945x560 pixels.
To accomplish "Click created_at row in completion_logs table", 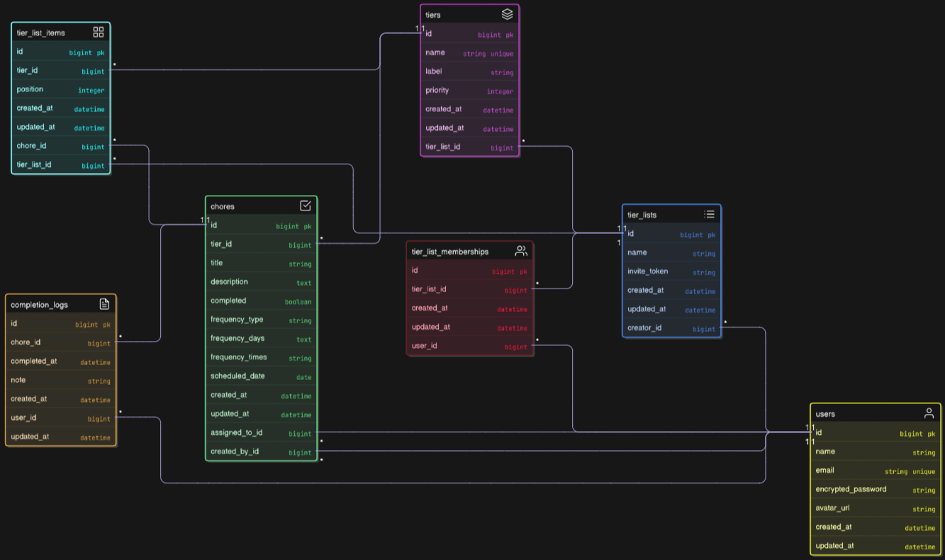I will pyautogui.click(x=61, y=399).
